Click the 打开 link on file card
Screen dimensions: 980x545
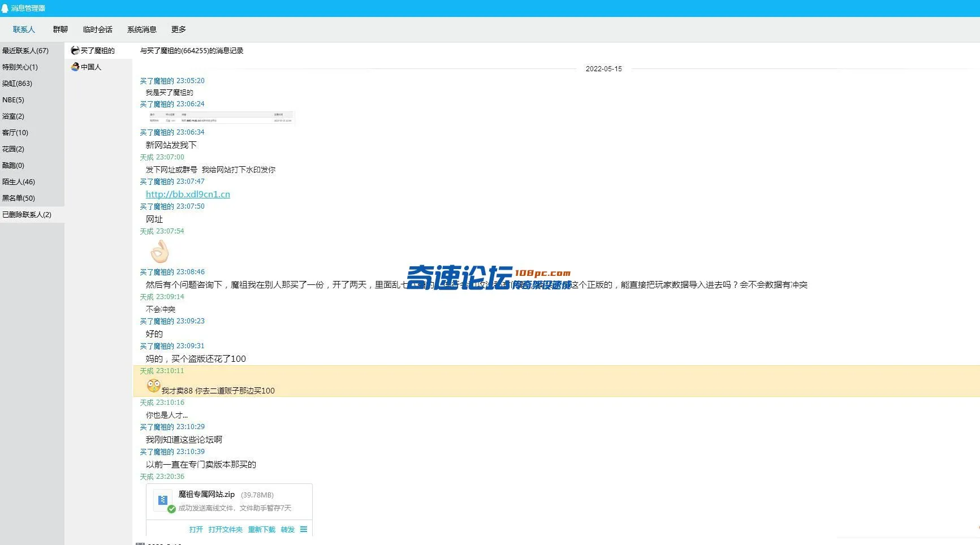coord(196,529)
